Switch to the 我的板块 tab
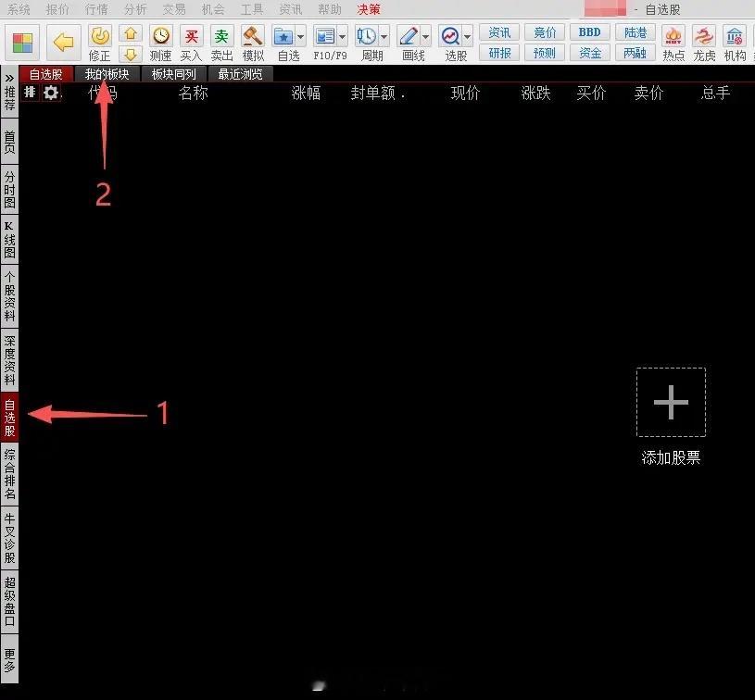This screenshot has width=755, height=700. tap(107, 73)
